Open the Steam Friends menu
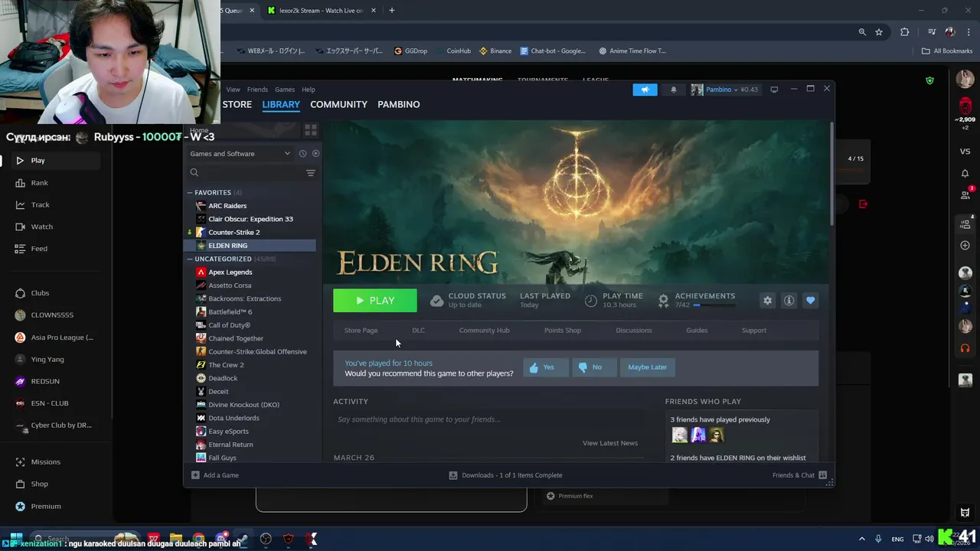This screenshot has width=980, height=551. [257, 90]
